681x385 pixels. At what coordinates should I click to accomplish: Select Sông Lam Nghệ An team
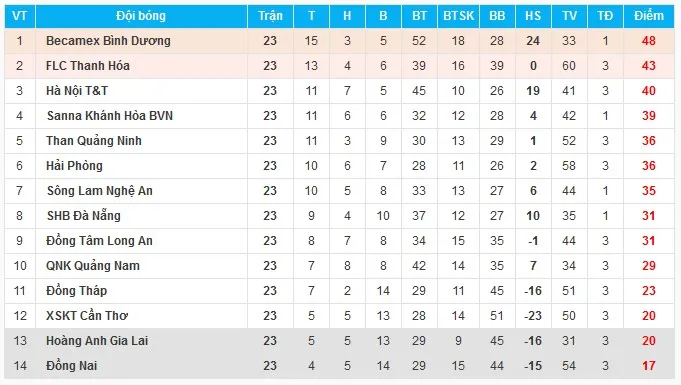point(100,191)
